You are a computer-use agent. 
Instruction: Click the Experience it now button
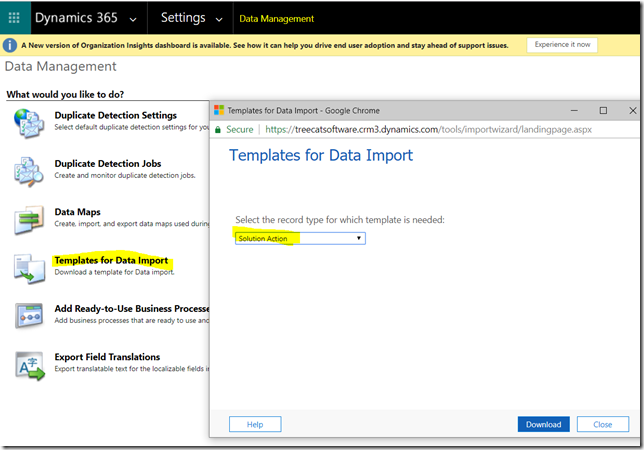click(x=562, y=45)
